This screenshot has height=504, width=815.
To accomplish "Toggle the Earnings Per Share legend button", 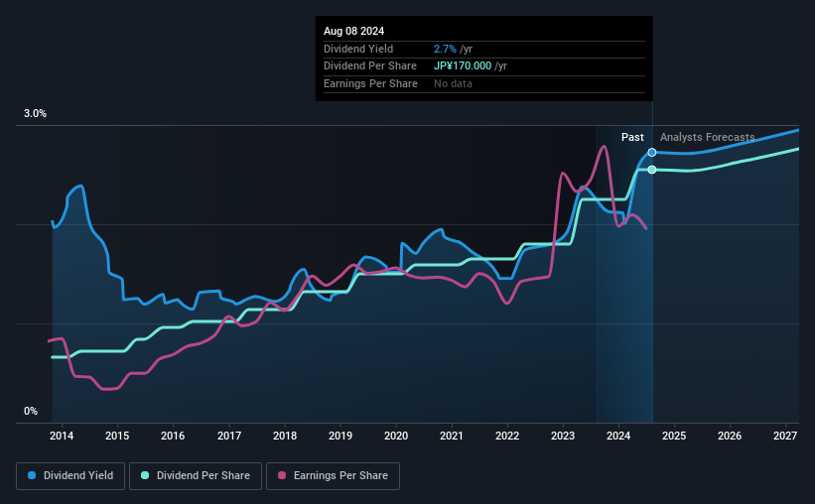I will 333,476.
